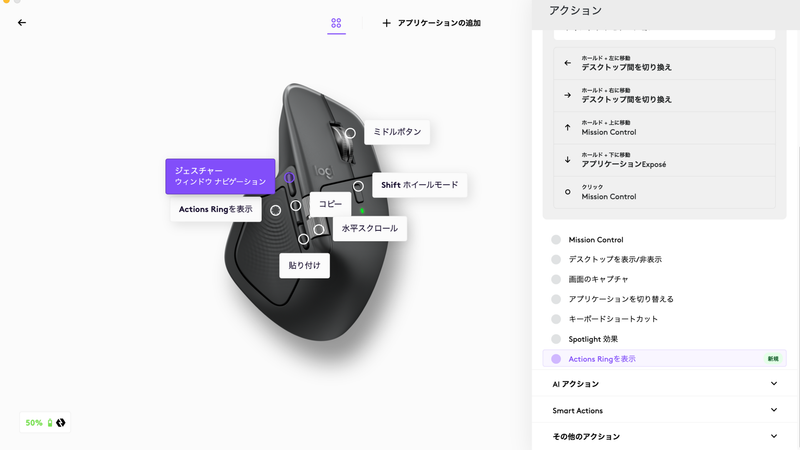This screenshot has height=450, width=800.
Task: Click the アプリケーションの追加 label
Action: click(439, 23)
